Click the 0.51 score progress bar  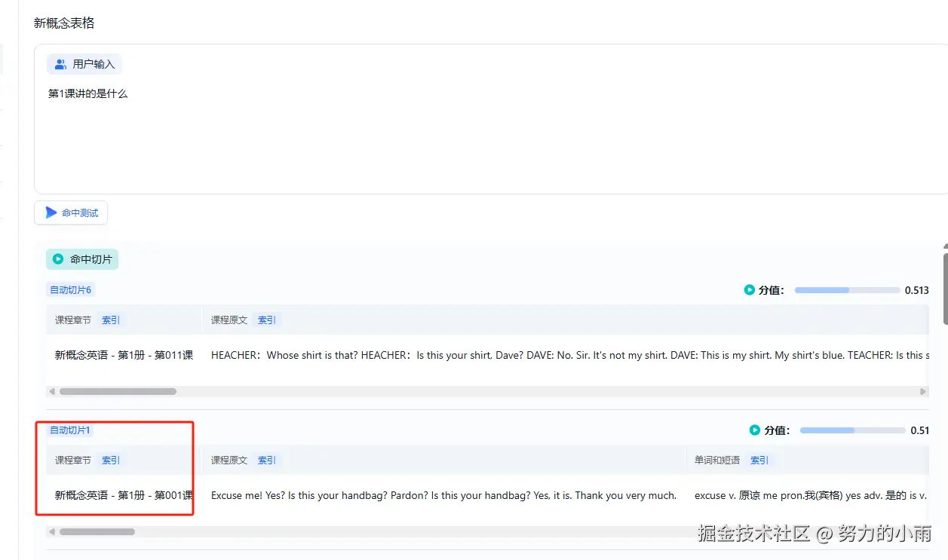pos(852,430)
